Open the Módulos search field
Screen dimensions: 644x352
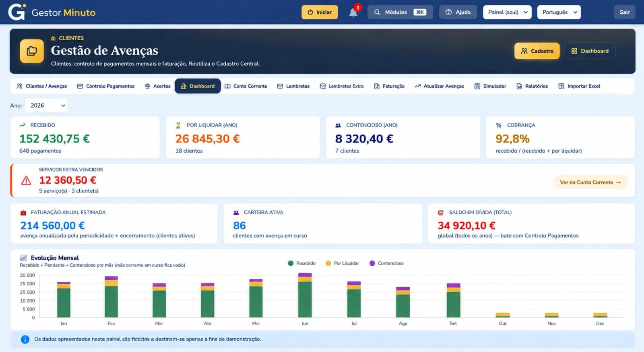click(x=400, y=12)
